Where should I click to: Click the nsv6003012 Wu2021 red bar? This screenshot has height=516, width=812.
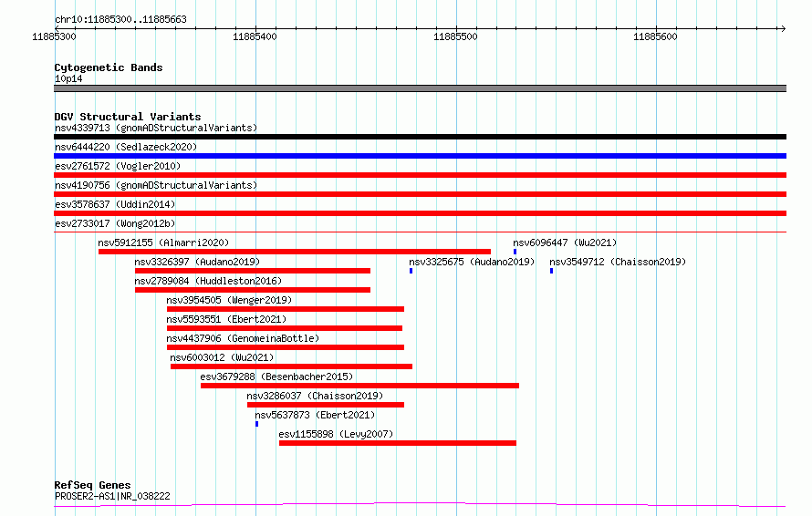click(x=292, y=366)
